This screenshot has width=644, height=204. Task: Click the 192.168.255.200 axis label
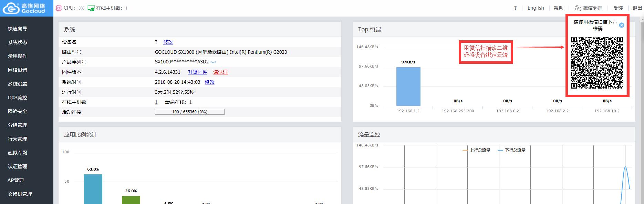[458, 111]
